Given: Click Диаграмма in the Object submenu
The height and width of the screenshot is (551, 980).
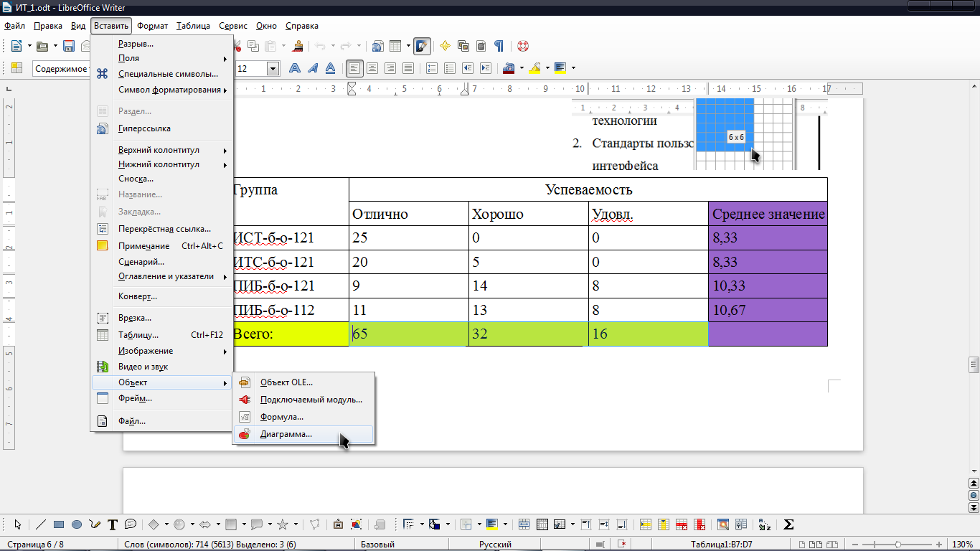Looking at the screenshot, I should [x=286, y=434].
